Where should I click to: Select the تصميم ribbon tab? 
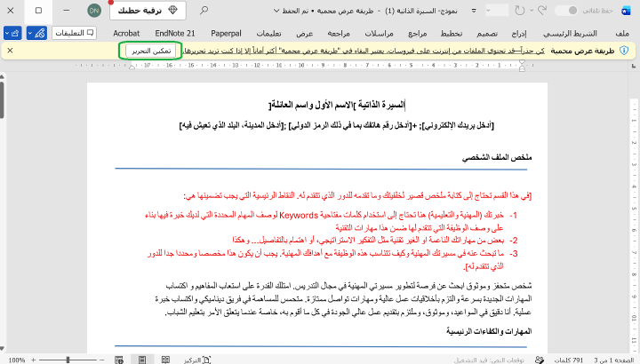coord(487,34)
